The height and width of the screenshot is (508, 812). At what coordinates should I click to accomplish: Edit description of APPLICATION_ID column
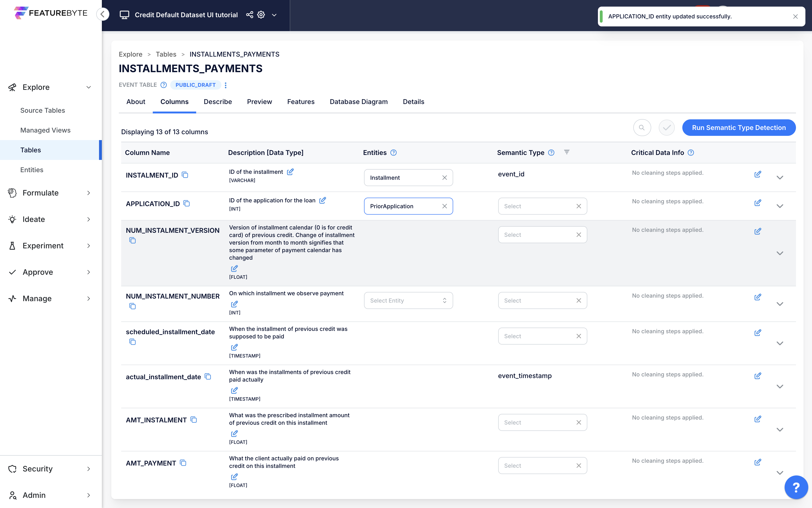(x=322, y=200)
